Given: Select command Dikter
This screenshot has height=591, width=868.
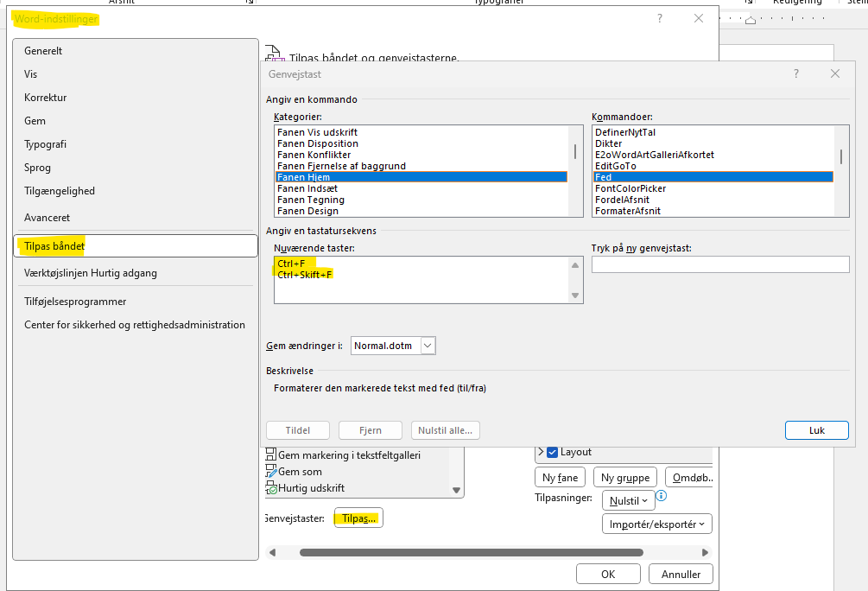Looking at the screenshot, I should click(713, 143).
